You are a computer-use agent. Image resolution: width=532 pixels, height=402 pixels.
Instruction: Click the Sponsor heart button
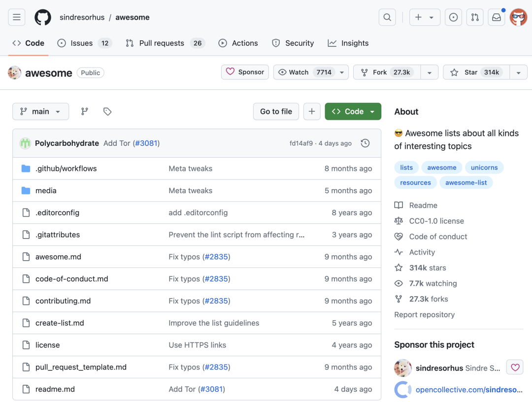(245, 72)
